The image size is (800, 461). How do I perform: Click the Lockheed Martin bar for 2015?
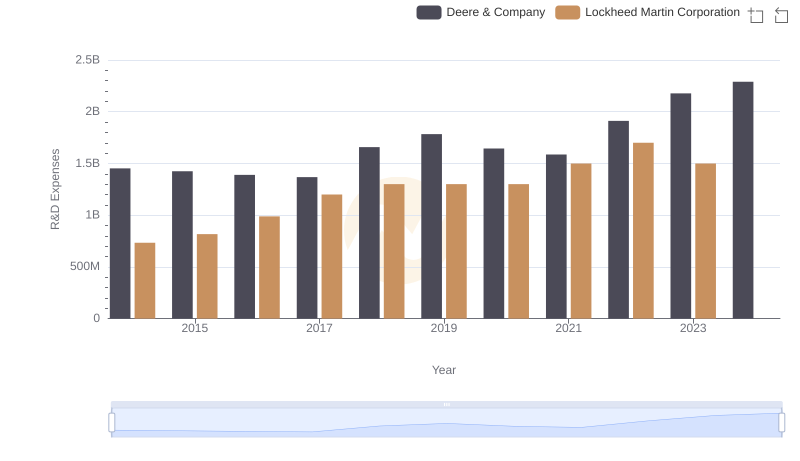[207, 276]
